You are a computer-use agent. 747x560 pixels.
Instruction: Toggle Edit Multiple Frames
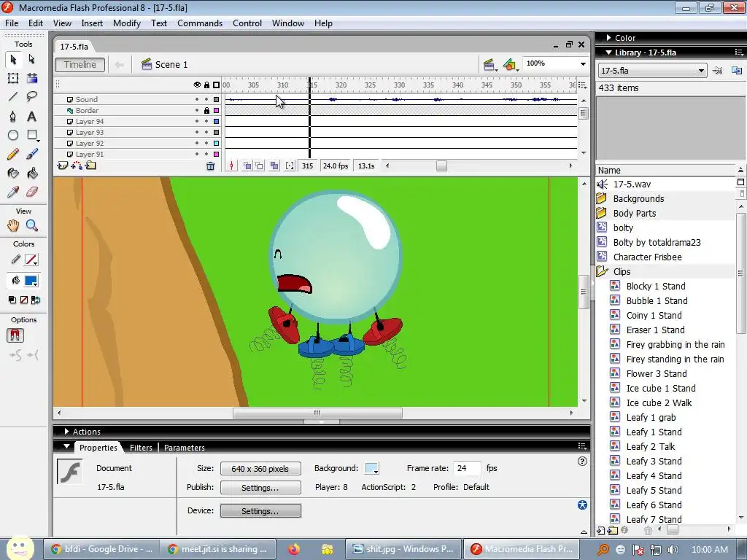[274, 166]
